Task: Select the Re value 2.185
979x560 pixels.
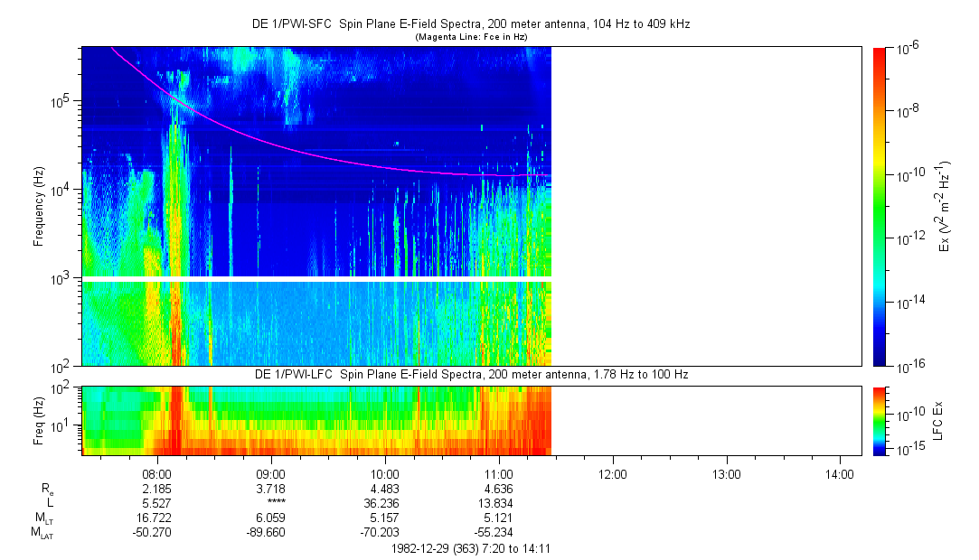Action: 157,488
